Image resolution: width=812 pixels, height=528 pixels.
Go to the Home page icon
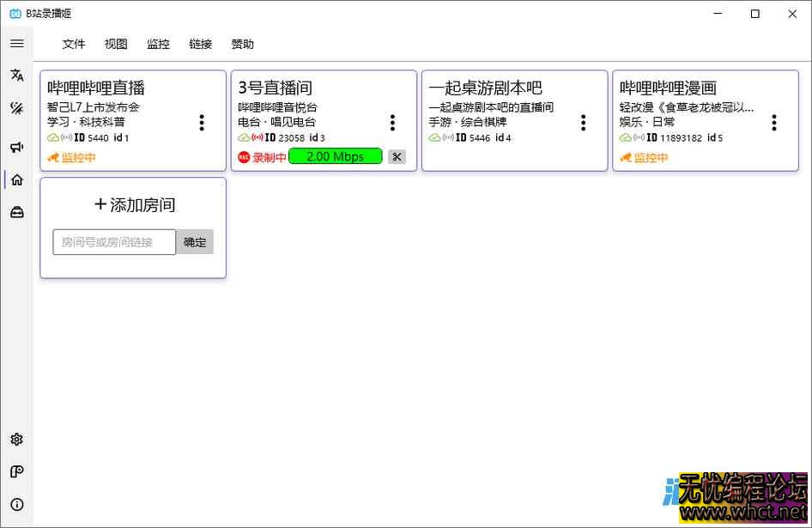(x=17, y=179)
